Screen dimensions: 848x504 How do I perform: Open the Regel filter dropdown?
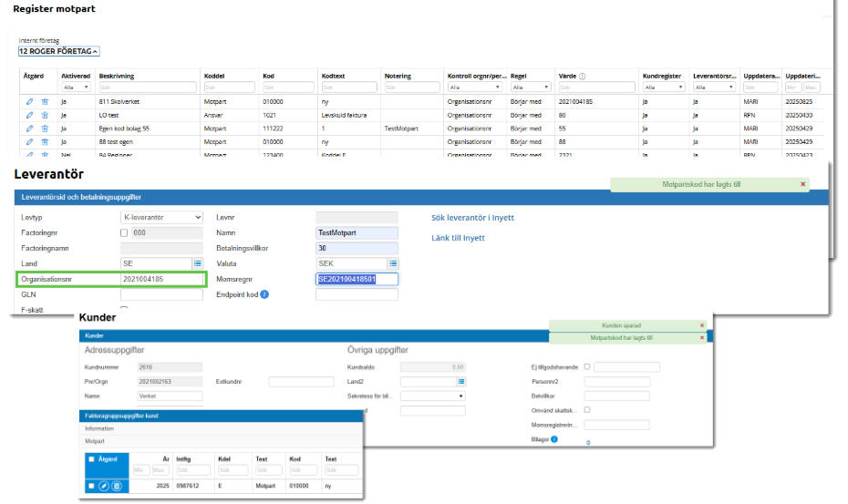coord(530,87)
